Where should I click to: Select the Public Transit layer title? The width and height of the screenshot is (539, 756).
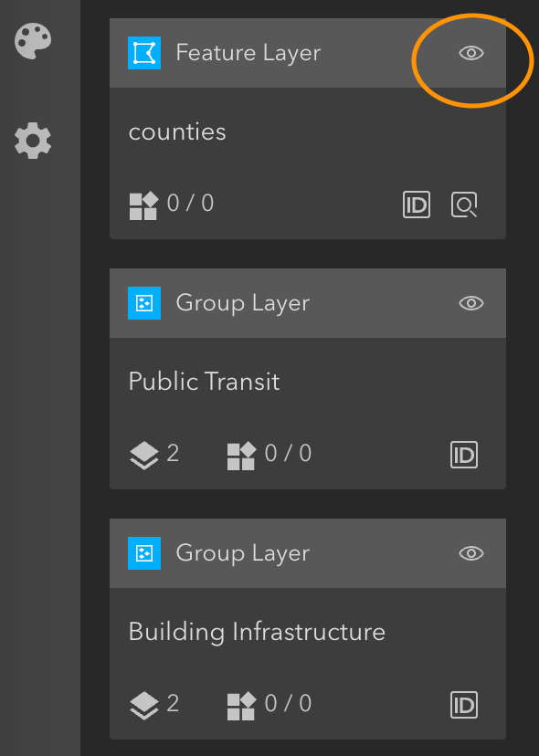204,382
